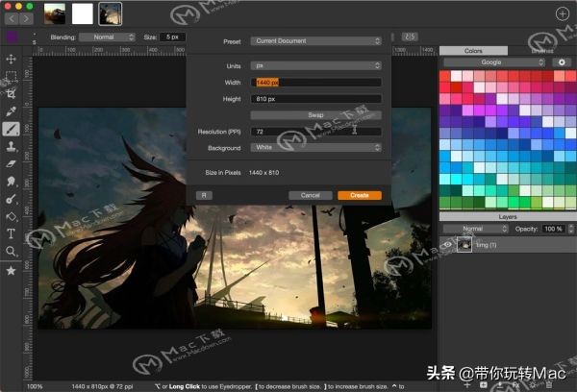Select the Zoom magnifier tool

pos(11,252)
